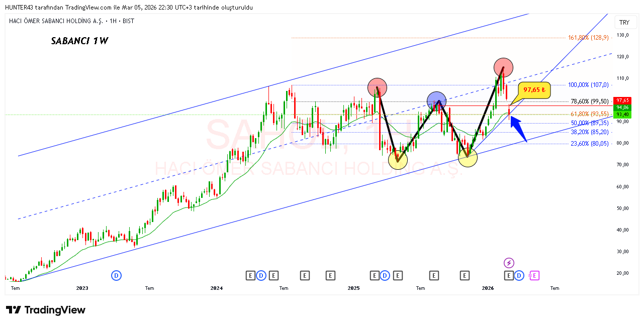The height and width of the screenshot is (325, 644).
Task: Click the leftmost earnings E marker
Action: tap(250, 275)
